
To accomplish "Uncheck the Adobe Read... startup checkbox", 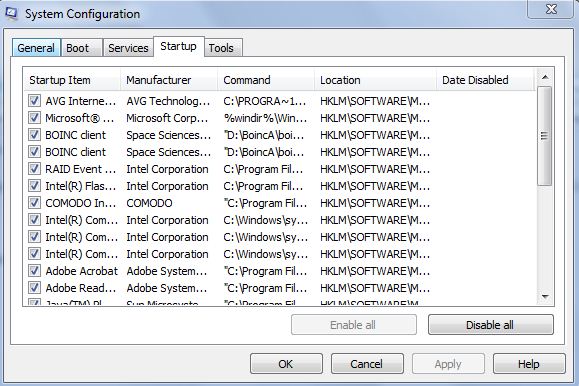I will pyautogui.click(x=34, y=287).
